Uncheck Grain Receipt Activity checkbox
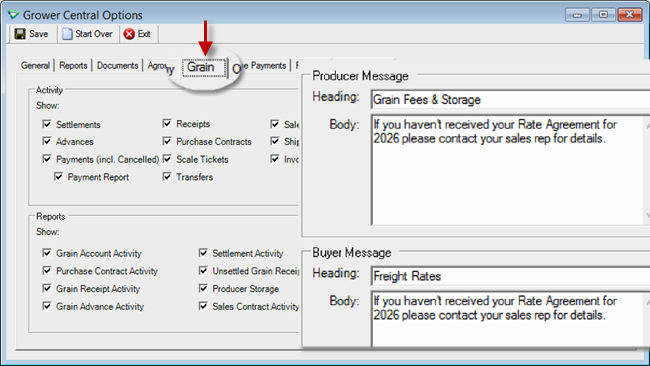Image resolution: width=650 pixels, height=366 pixels. (47, 288)
